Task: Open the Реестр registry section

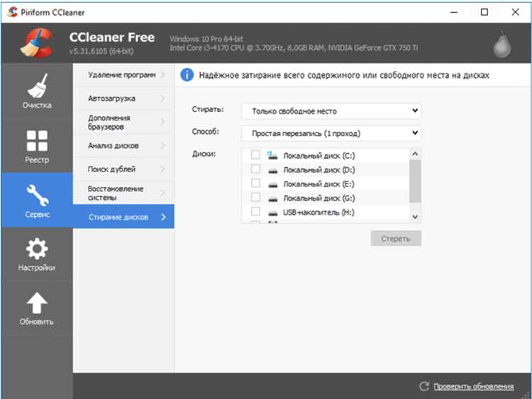Action: pos(37,146)
